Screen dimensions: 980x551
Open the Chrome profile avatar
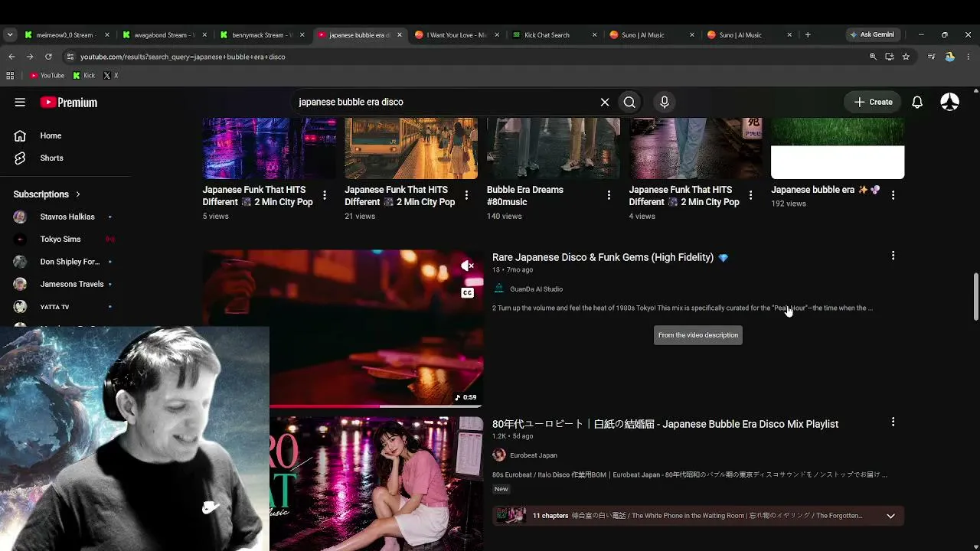pos(949,57)
